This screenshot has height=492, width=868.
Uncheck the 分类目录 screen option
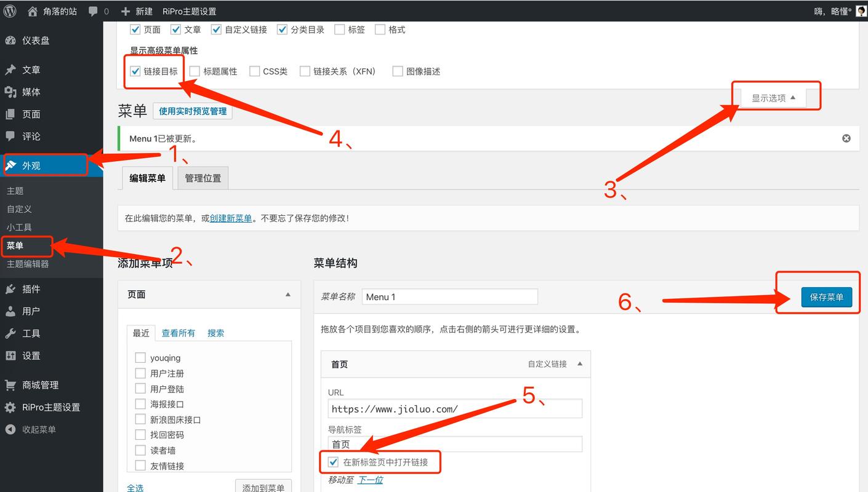(283, 30)
